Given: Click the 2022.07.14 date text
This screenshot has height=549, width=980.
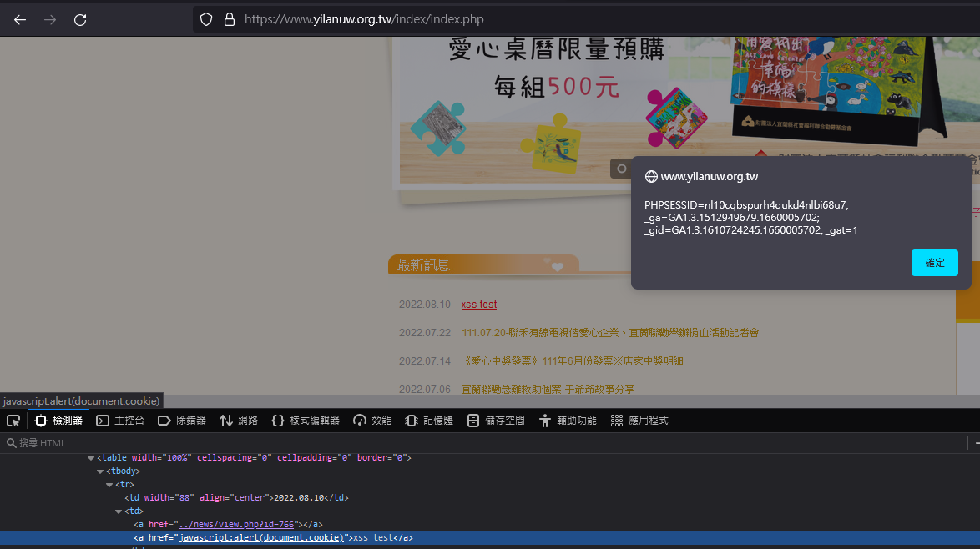Looking at the screenshot, I should [424, 361].
